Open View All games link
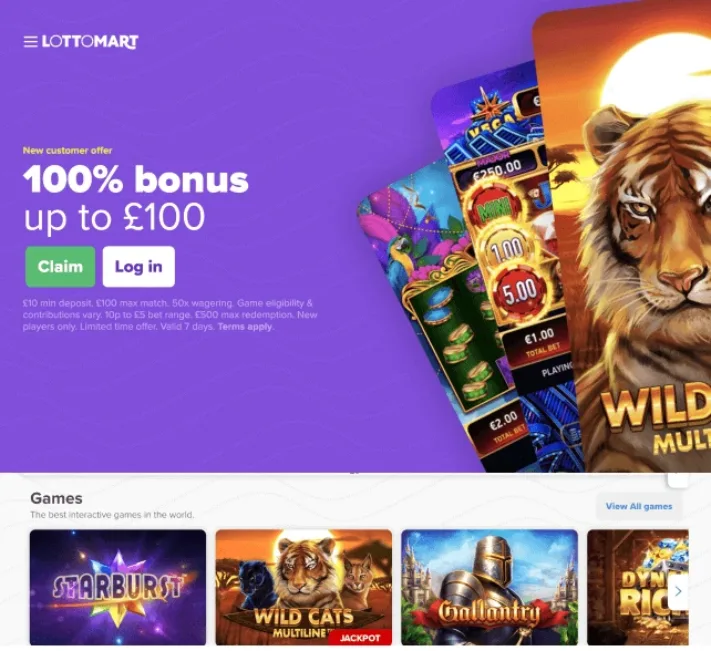Image resolution: width=711 pixels, height=651 pixels. [x=638, y=506]
